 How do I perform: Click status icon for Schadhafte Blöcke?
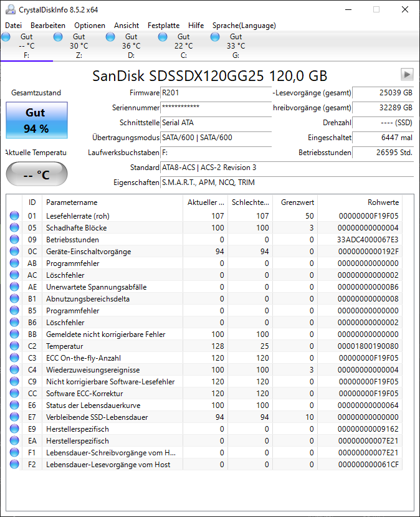14,227
